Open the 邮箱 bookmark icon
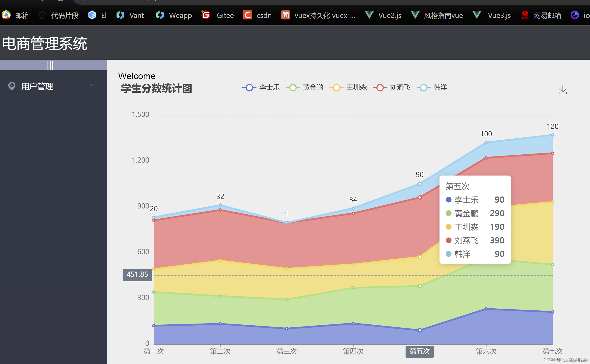 point(6,15)
